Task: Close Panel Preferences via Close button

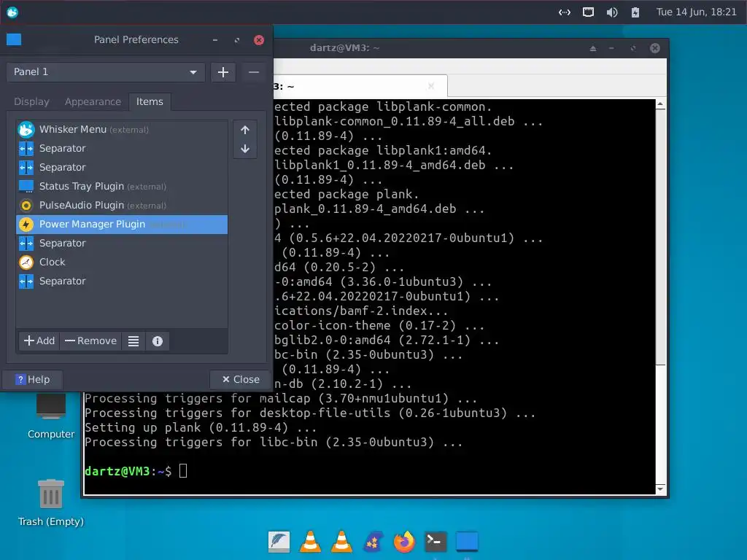Action: point(241,379)
